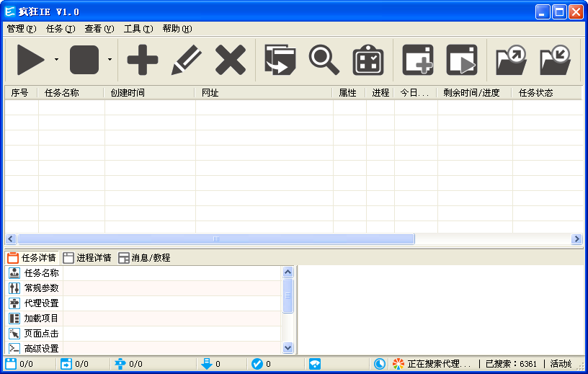Minimize the 疯狂IE window
588x374 pixels.
pyautogui.click(x=543, y=12)
